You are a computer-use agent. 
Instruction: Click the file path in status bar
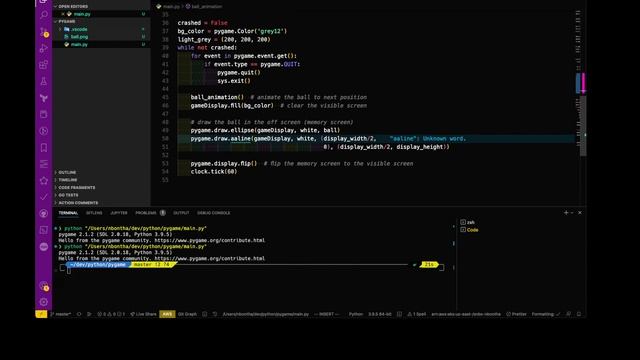pyautogui.click(x=266, y=314)
